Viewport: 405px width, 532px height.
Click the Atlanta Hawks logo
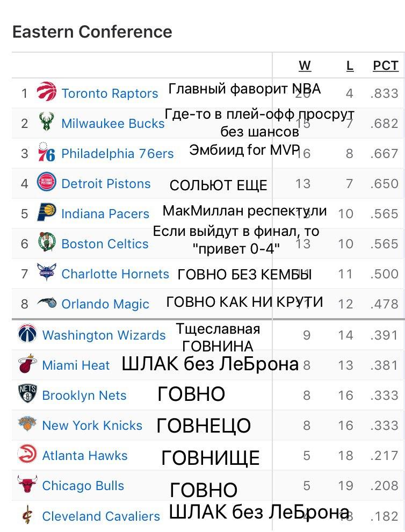(x=27, y=454)
